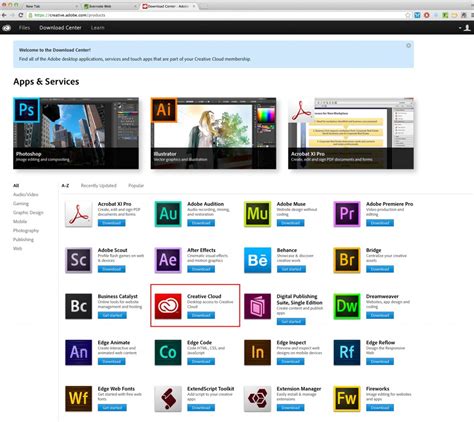
Task: Select the Edge Code Co icon
Action: pos(168,352)
